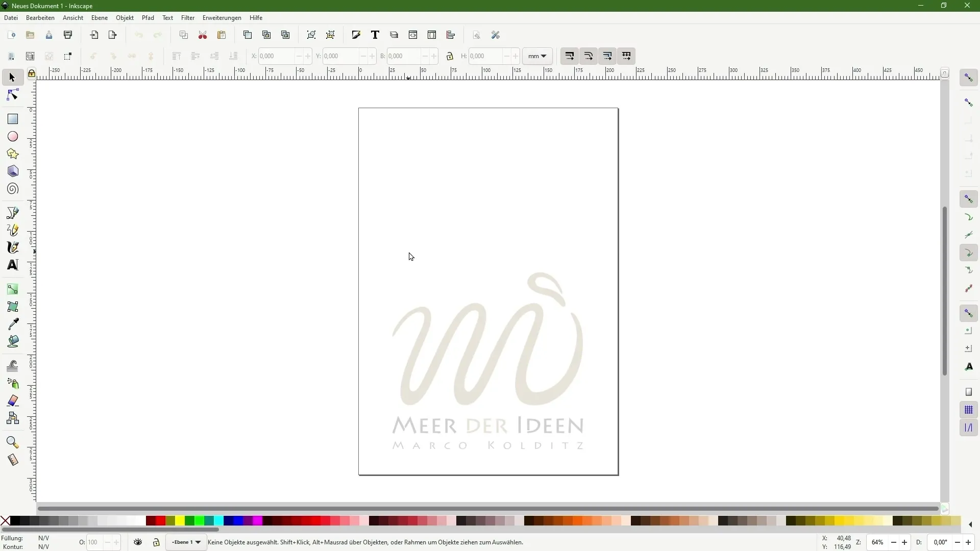
Task: Select the Star polygon tool
Action: coord(12,154)
